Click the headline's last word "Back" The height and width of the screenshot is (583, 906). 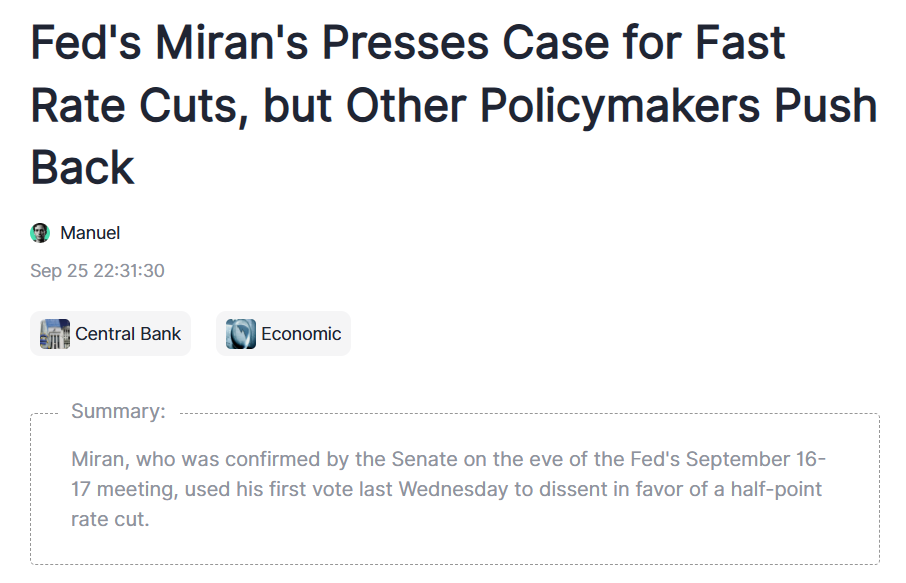(x=82, y=167)
